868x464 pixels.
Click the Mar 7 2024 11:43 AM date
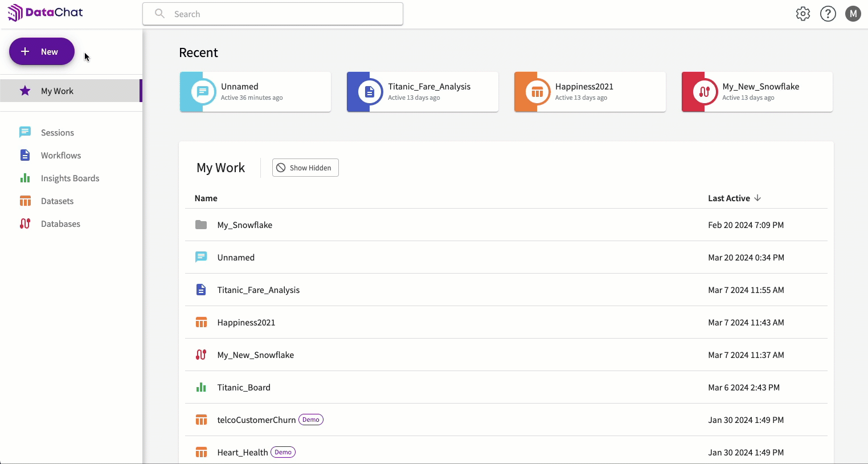[x=746, y=322]
